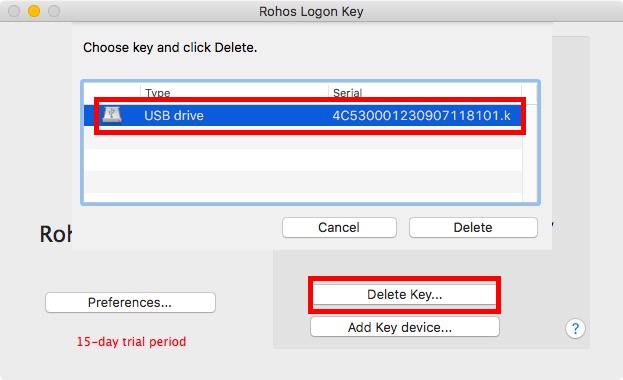Confirm with the Delete button
The width and height of the screenshot is (623, 380).
tap(473, 227)
